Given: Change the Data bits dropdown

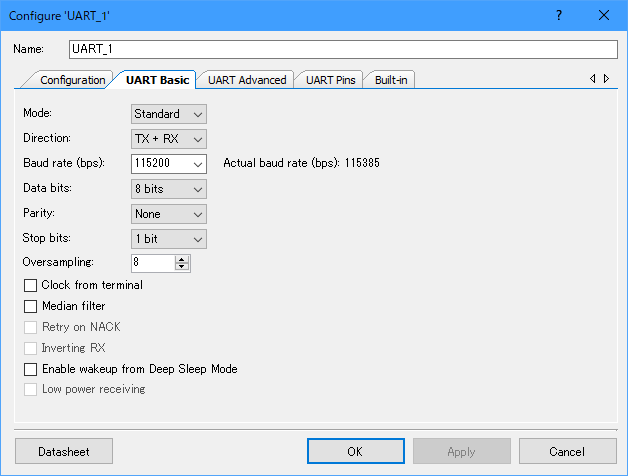Looking at the screenshot, I should pos(168,188).
